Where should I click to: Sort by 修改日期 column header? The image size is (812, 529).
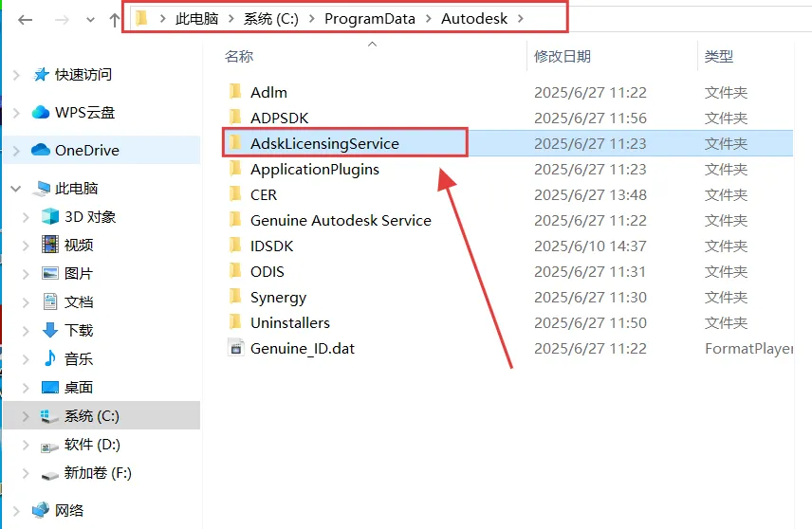tap(563, 56)
